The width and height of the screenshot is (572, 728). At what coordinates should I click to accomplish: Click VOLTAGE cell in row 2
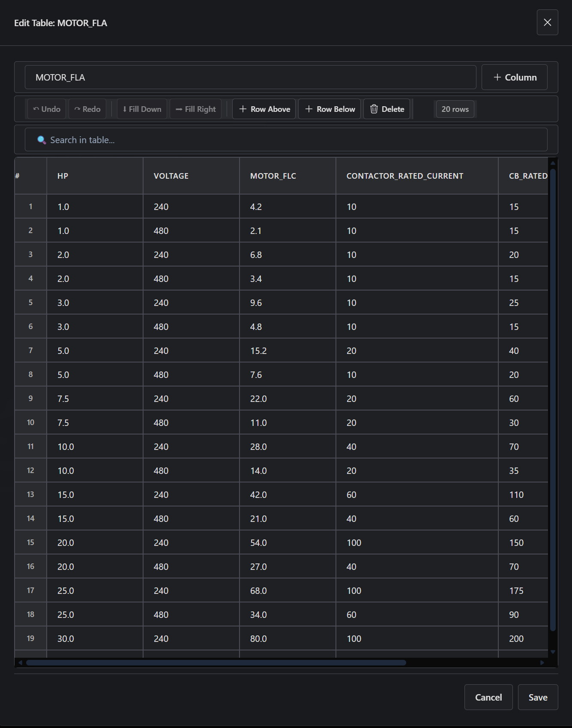click(191, 231)
